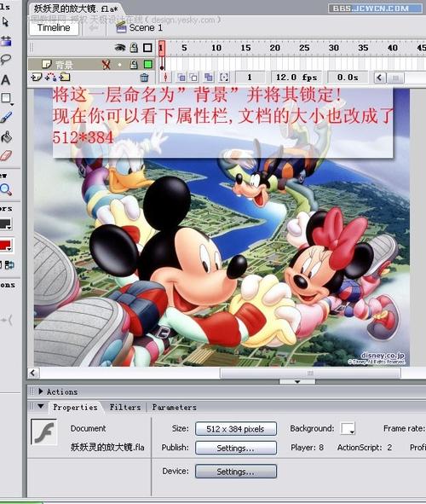The width and height of the screenshot is (426, 504).
Task: Click Edit Multiple Frames icon
Action: [209, 77]
